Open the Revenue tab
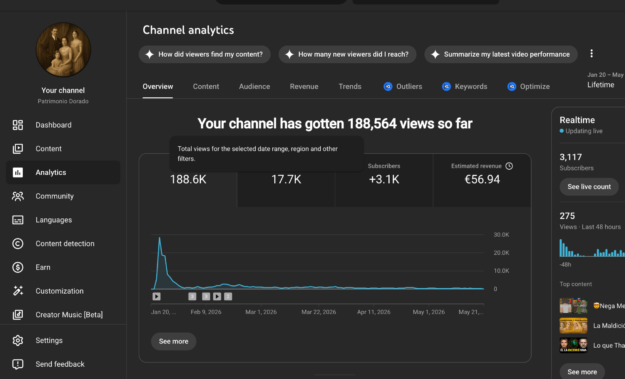Image resolution: width=625 pixels, height=379 pixels. click(304, 86)
